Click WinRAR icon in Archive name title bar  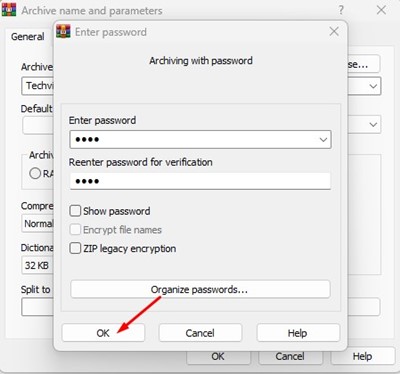point(9,10)
